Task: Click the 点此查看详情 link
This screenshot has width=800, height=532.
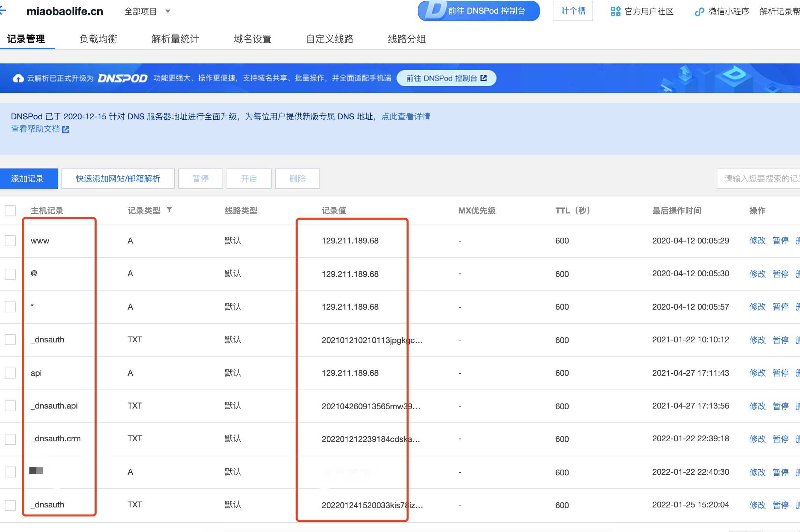Action: pyautogui.click(x=405, y=117)
